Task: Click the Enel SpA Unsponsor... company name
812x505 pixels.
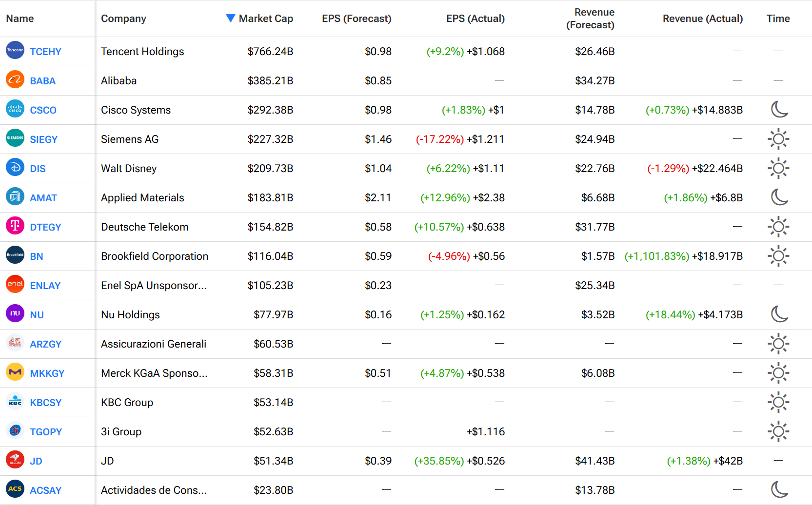Action: (x=154, y=286)
